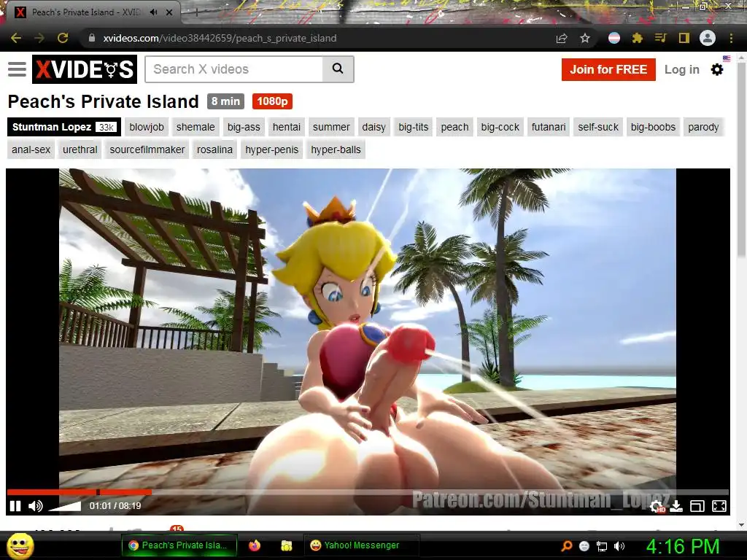The image size is (747, 560).
Task: Open the system tray volume icon
Action: tap(619, 546)
